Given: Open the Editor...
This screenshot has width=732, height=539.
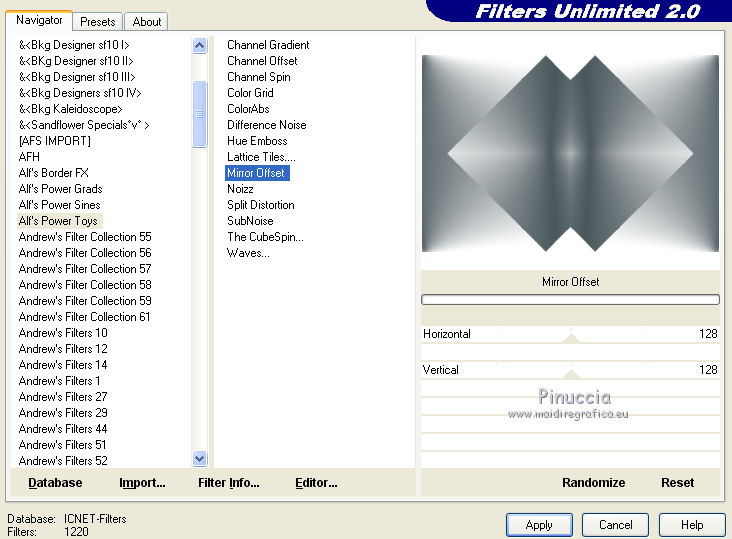Looking at the screenshot, I should pos(316,483).
